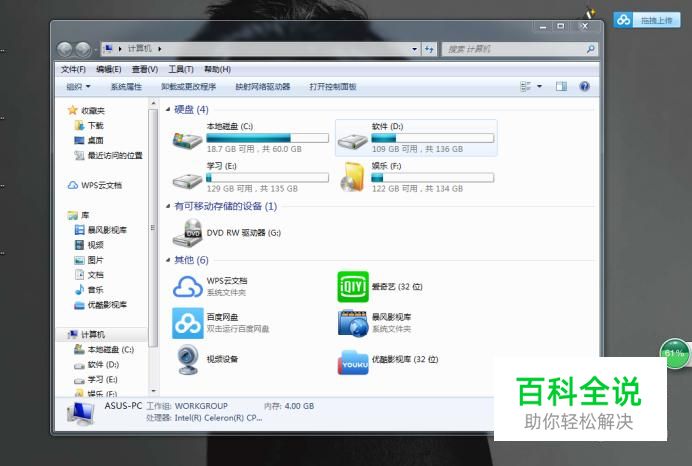Screen dimensions: 692x466
Task: Open the 优酷影视库 Youku icon
Action: (x=353, y=362)
